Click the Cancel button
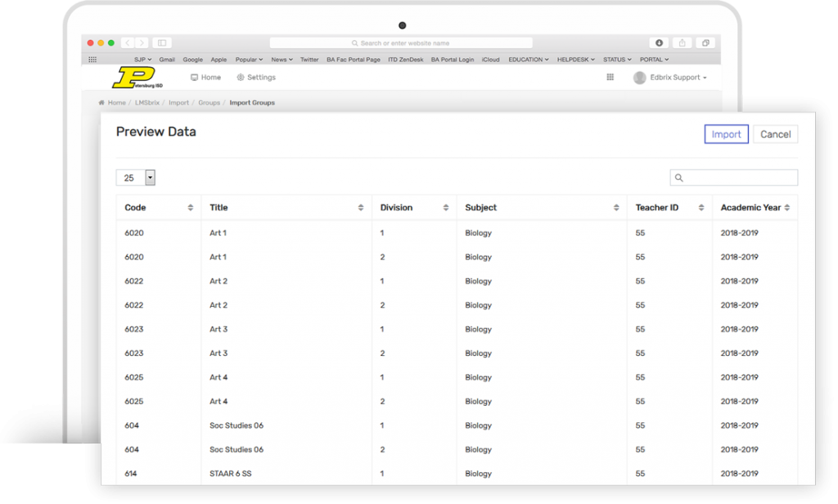 pos(775,134)
